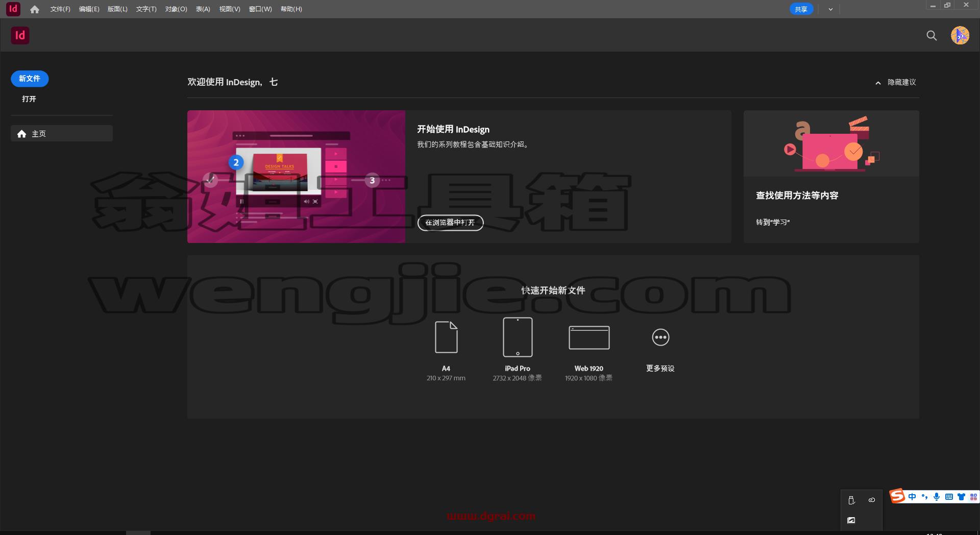Create a new A4 document preset
The height and width of the screenshot is (535, 980).
click(x=446, y=351)
